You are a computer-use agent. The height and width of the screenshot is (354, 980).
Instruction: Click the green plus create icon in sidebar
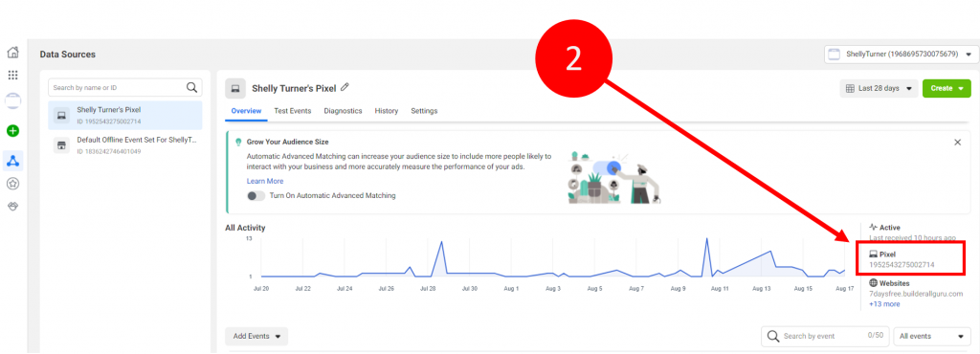(x=12, y=131)
